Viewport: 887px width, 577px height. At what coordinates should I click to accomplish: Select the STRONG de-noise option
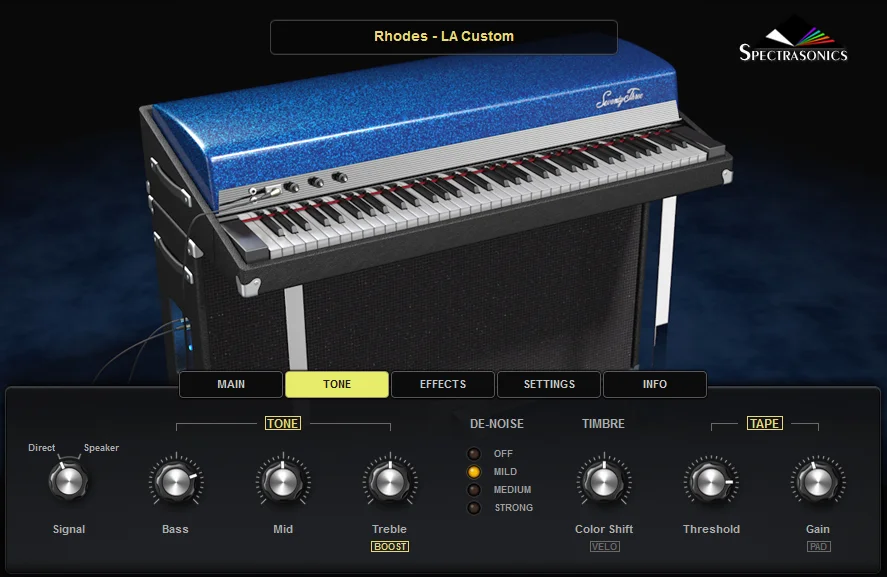(x=474, y=508)
